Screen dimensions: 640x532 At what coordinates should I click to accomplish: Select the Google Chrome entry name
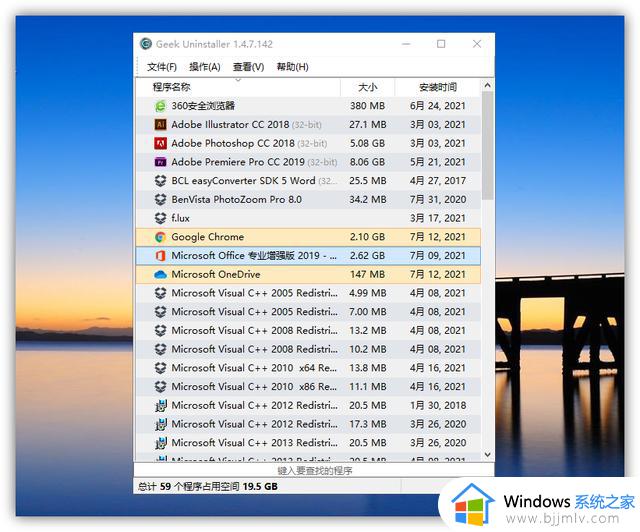point(207,237)
